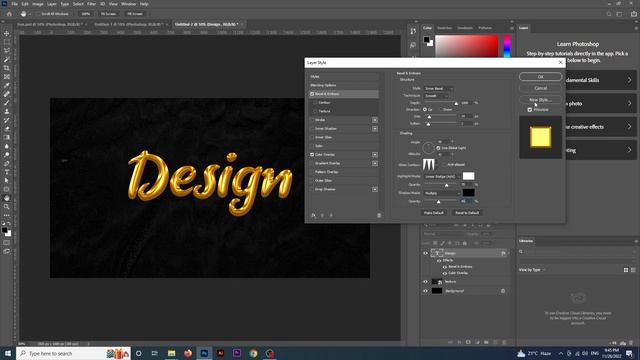Enable the Contour checkbox
Viewport: 640px width, 360px height.
point(315,102)
